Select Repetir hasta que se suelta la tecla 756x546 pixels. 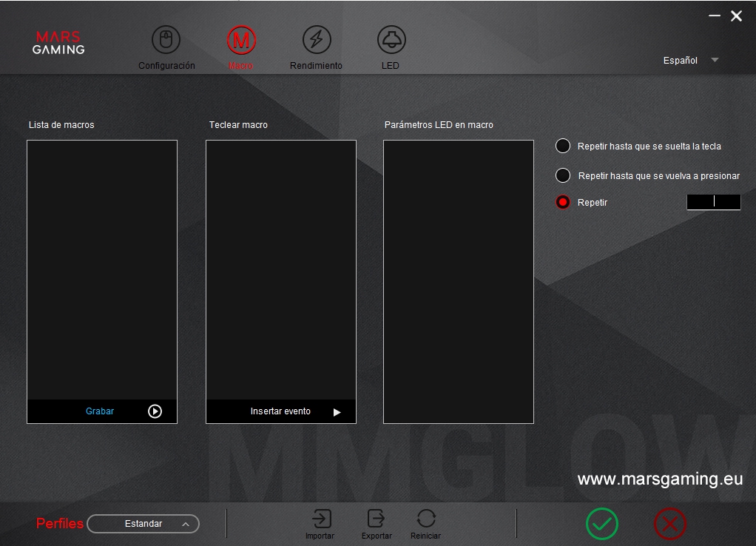click(x=563, y=146)
